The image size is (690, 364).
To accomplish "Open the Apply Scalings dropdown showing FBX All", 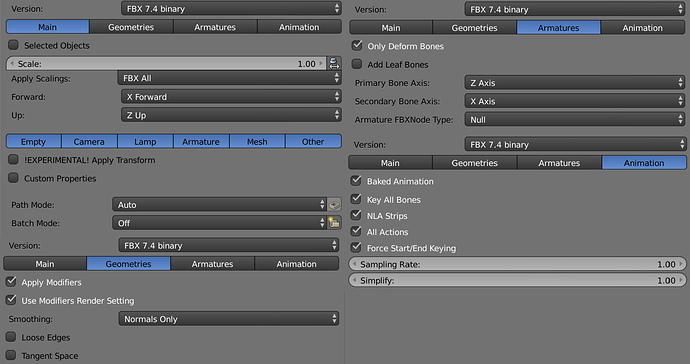I will tap(229, 78).
